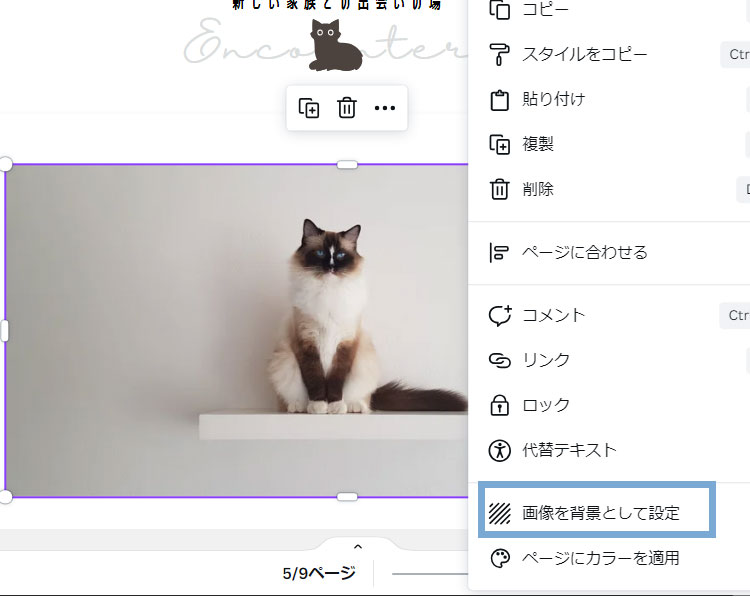Click the padlock icon beside ロック
The height and width of the screenshot is (598, 750).
point(499,405)
